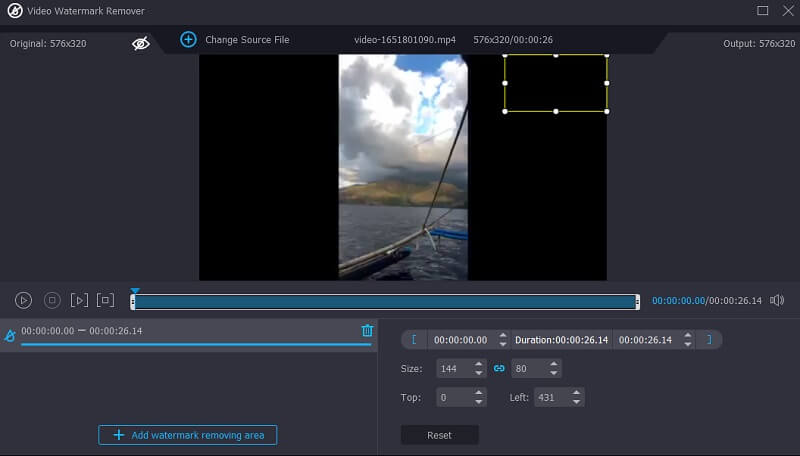Screen dimensions: 800x456
Task: Click the yellow watermark selection box
Action: click(x=555, y=83)
